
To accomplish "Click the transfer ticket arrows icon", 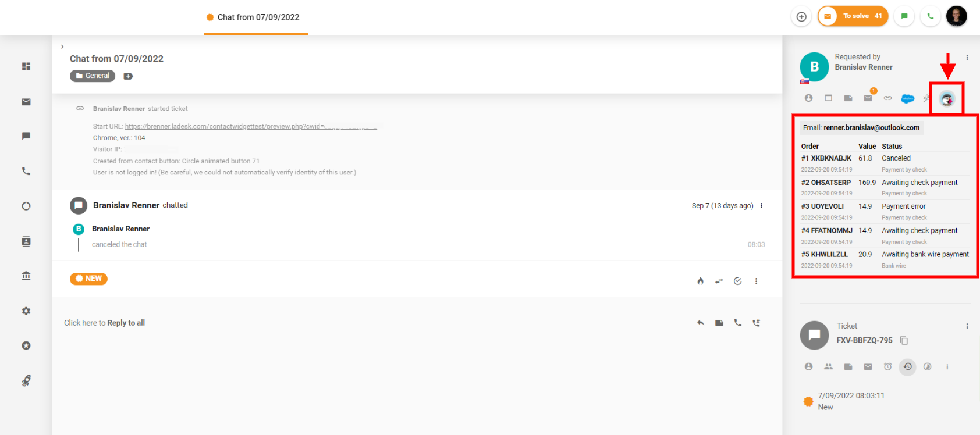I will tap(719, 281).
